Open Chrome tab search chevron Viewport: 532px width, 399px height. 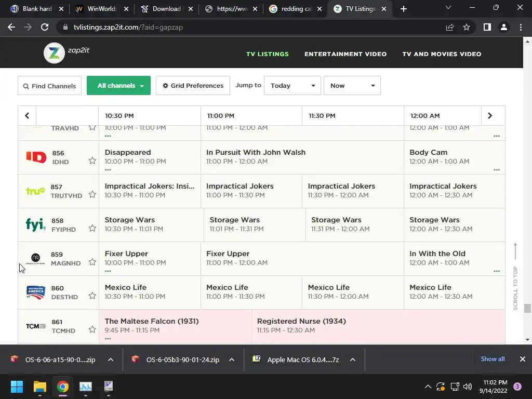point(448,7)
